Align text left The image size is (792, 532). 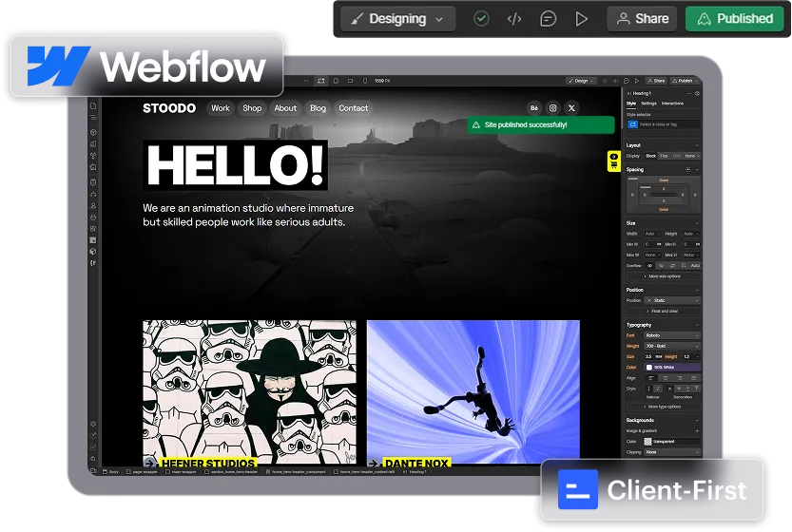click(651, 378)
